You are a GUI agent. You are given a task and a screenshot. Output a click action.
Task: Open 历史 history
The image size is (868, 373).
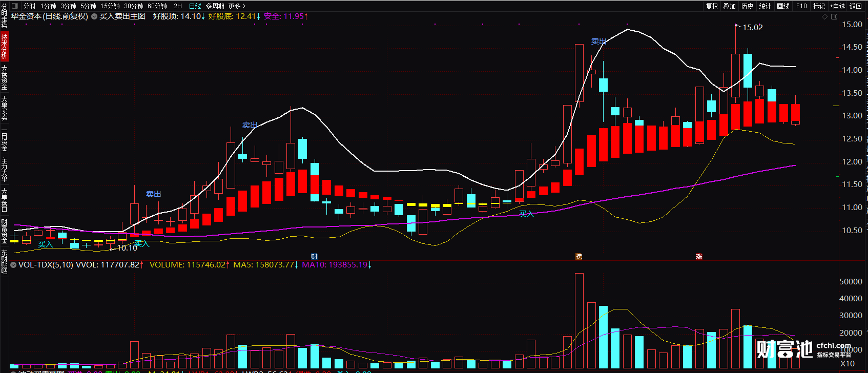tap(747, 6)
